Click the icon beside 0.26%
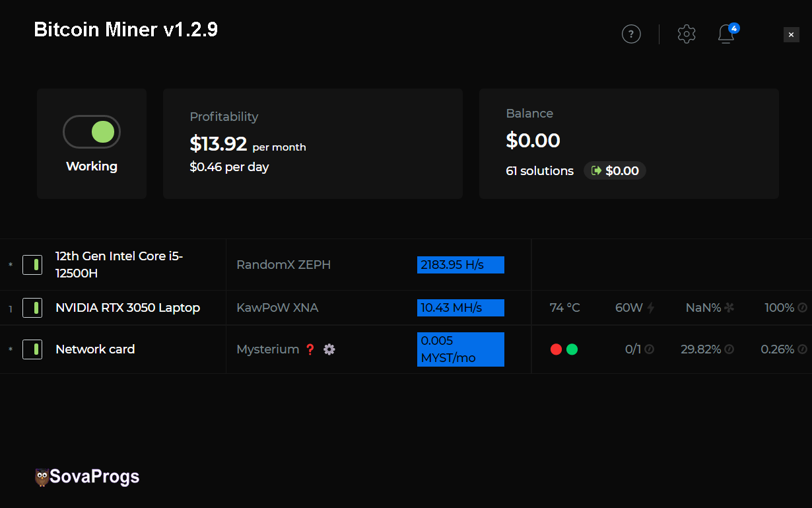The image size is (812, 508). click(x=802, y=349)
